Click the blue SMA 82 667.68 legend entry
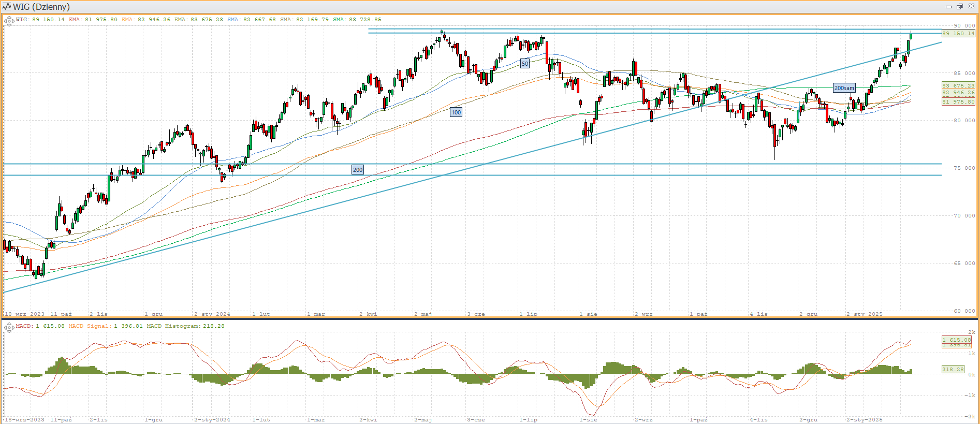The image size is (980, 424). click(252, 20)
